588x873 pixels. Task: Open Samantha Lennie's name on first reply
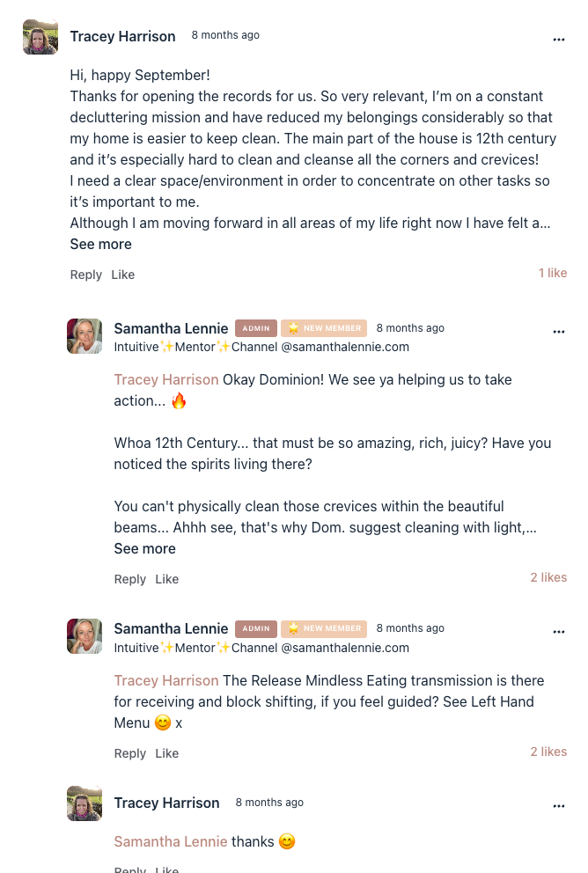171,329
